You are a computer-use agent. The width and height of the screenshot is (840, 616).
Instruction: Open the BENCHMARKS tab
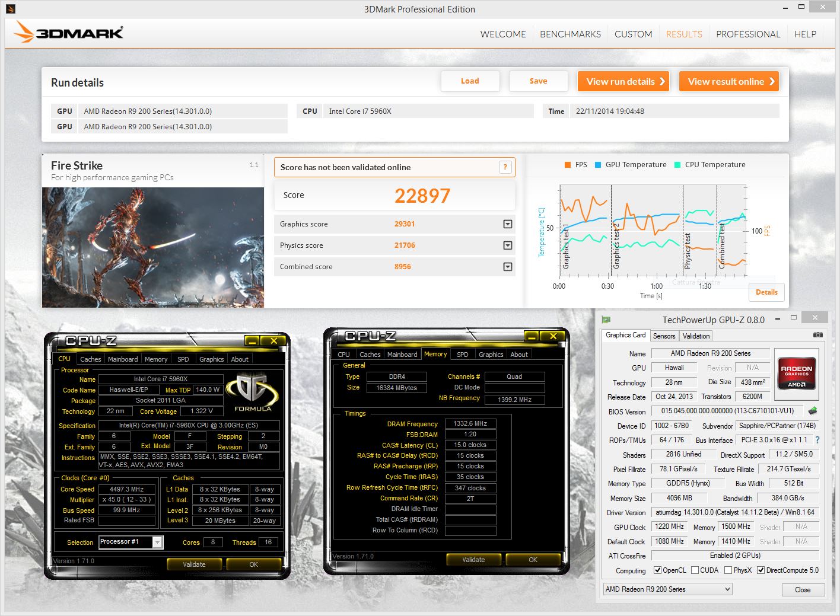point(570,34)
